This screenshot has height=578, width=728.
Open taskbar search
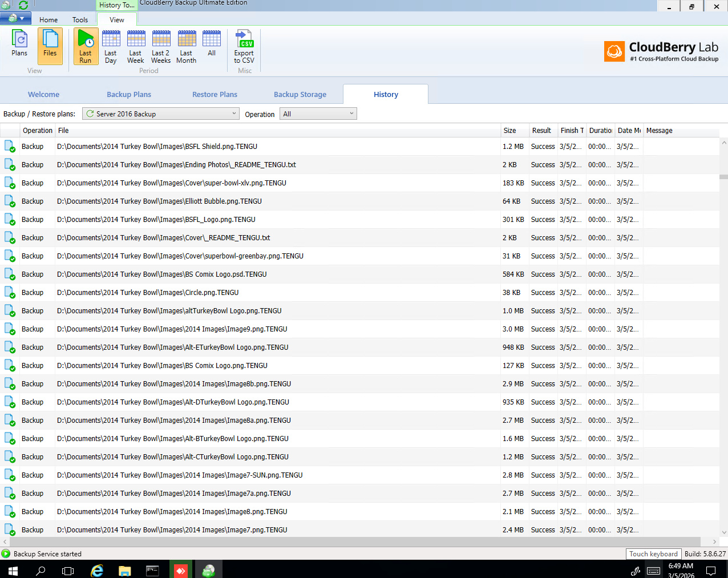click(41, 570)
